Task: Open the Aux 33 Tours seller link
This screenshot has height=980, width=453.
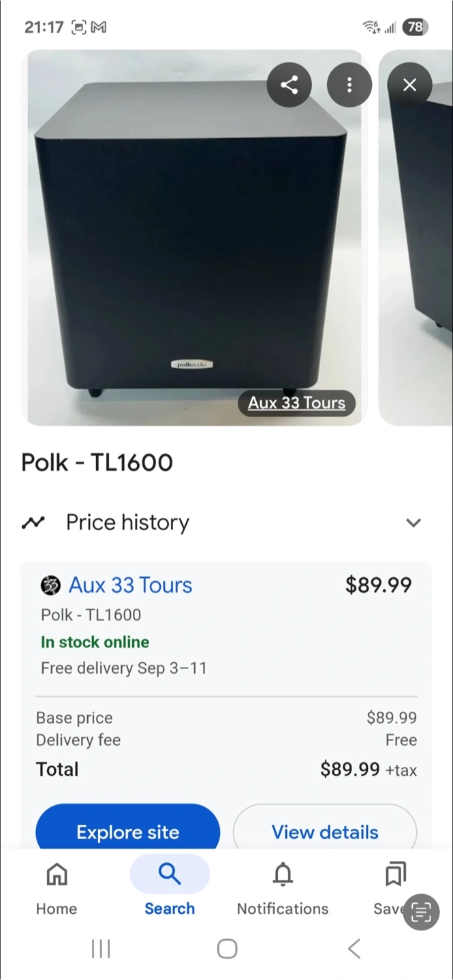Action: 130,585
